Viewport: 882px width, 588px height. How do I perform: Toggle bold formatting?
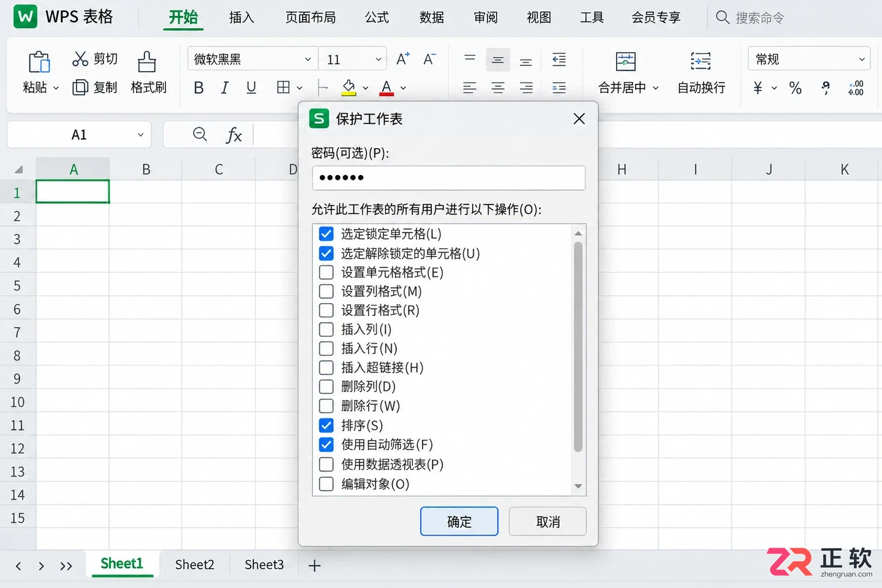click(x=198, y=88)
